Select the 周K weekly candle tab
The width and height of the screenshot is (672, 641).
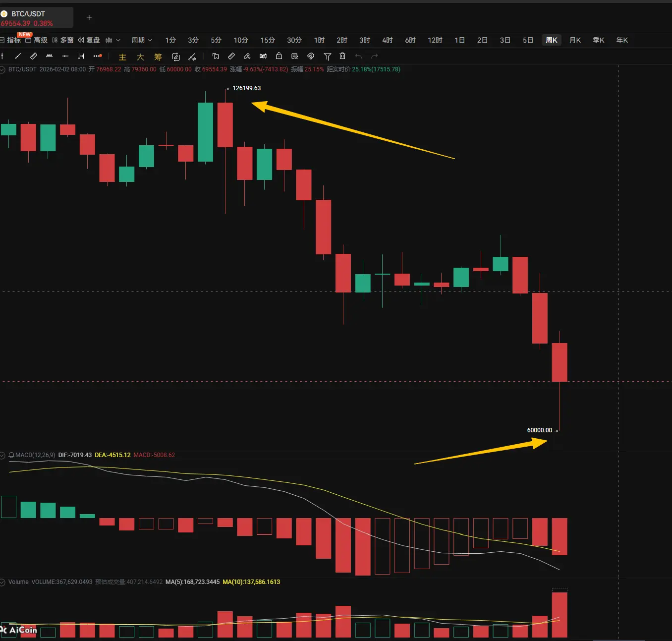[552, 40]
